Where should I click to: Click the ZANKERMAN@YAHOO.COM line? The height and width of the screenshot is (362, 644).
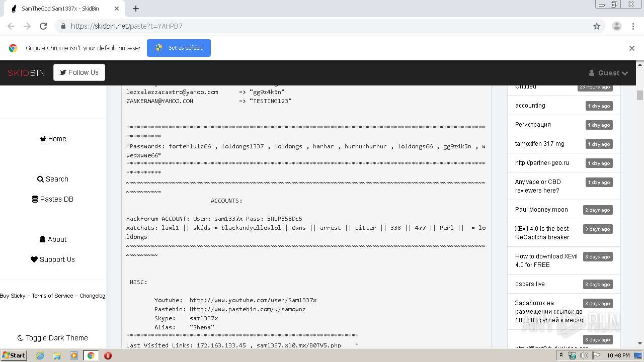point(209,101)
